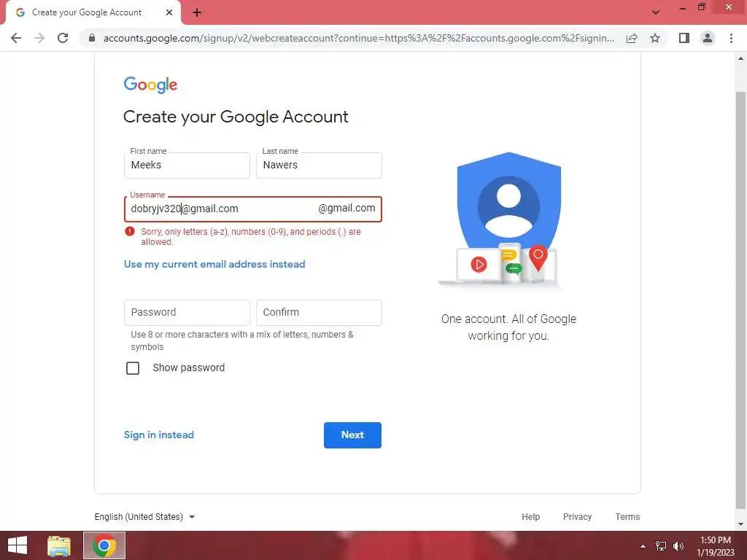747x560 pixels.
Task: Click the password hint text about 8 characters
Action: coord(242,341)
